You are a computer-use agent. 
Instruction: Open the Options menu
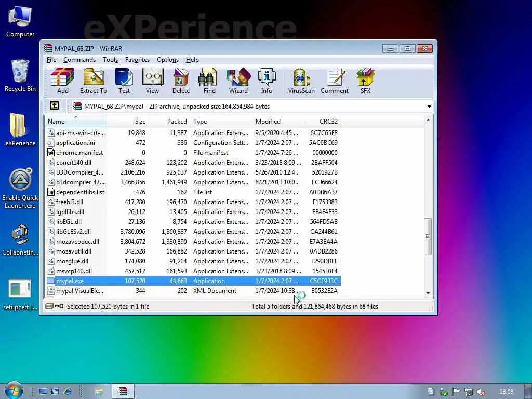168,60
